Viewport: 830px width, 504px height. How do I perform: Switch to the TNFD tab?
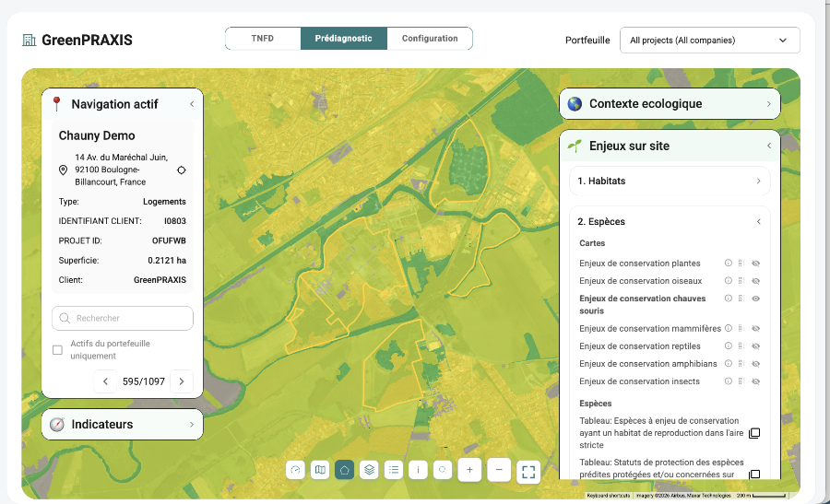pos(263,39)
